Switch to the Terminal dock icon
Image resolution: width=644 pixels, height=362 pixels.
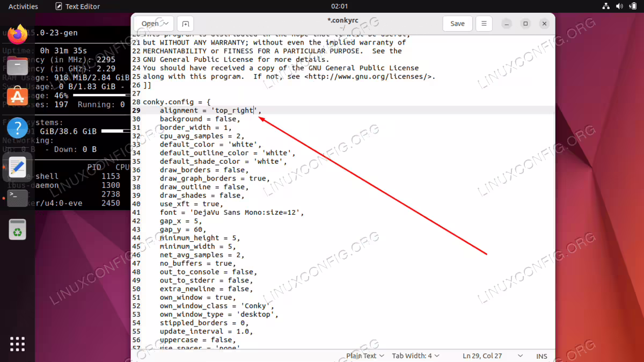pos(18,198)
